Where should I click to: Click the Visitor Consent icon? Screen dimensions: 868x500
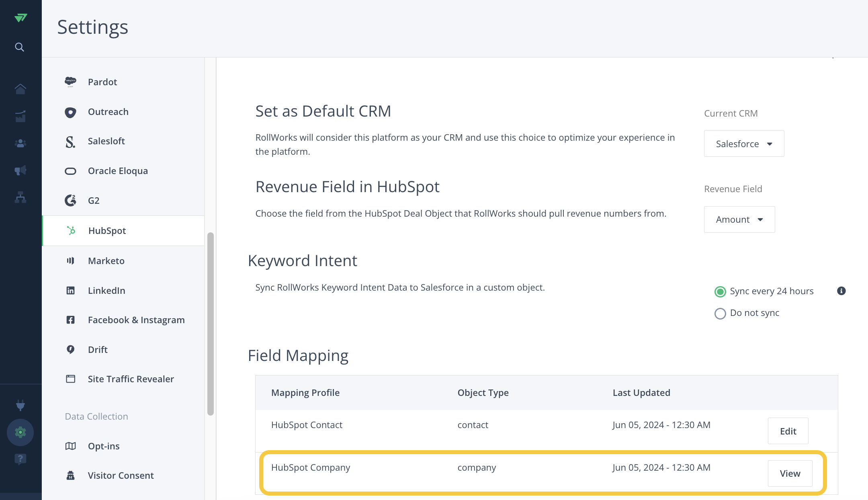coord(70,475)
